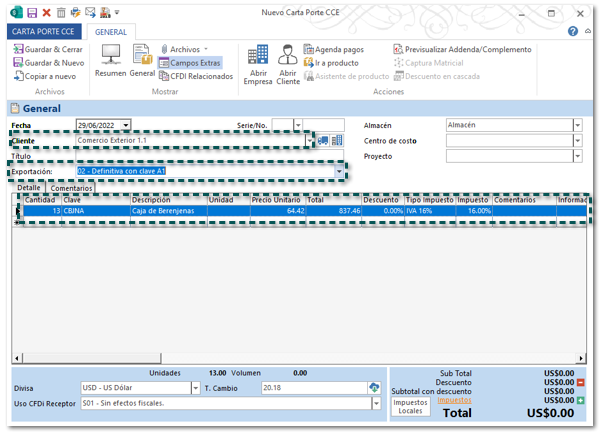Click the T. Cambio input field
This screenshot has width=603, height=435.
pos(310,387)
